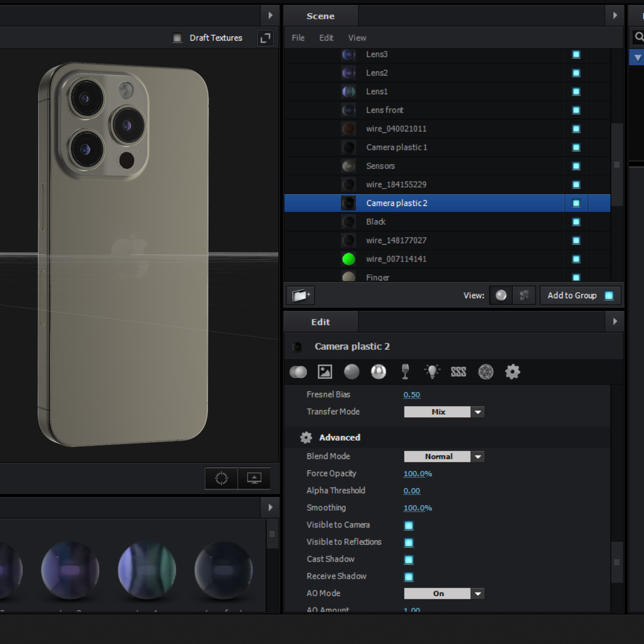
Task: Open the View menu in Scene panel
Action: (357, 38)
